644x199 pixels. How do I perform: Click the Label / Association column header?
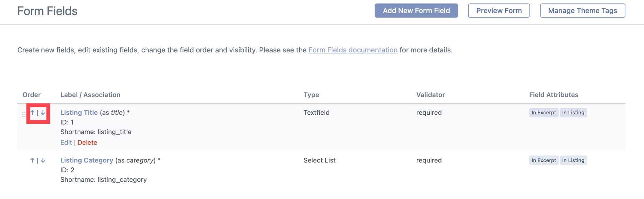[90, 95]
